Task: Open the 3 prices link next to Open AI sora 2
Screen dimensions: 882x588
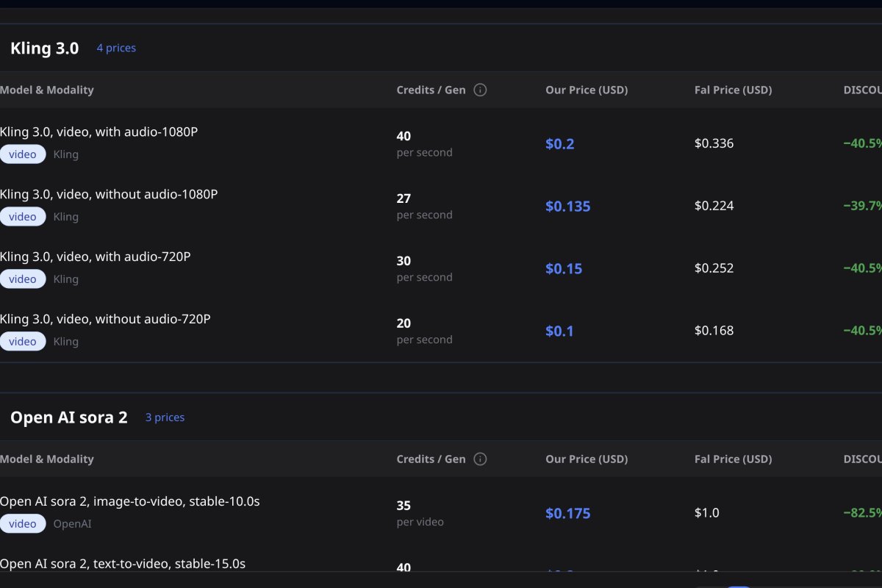Action: click(165, 417)
